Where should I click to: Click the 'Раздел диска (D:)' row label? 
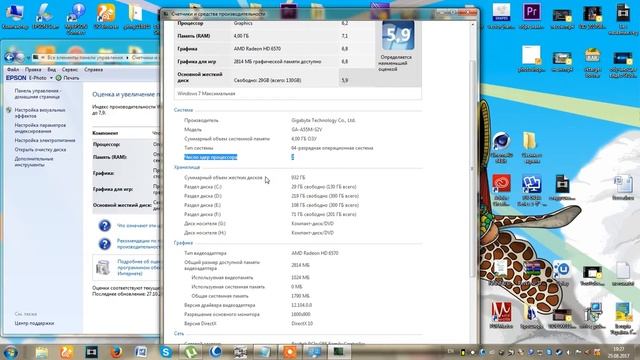[x=203, y=196]
